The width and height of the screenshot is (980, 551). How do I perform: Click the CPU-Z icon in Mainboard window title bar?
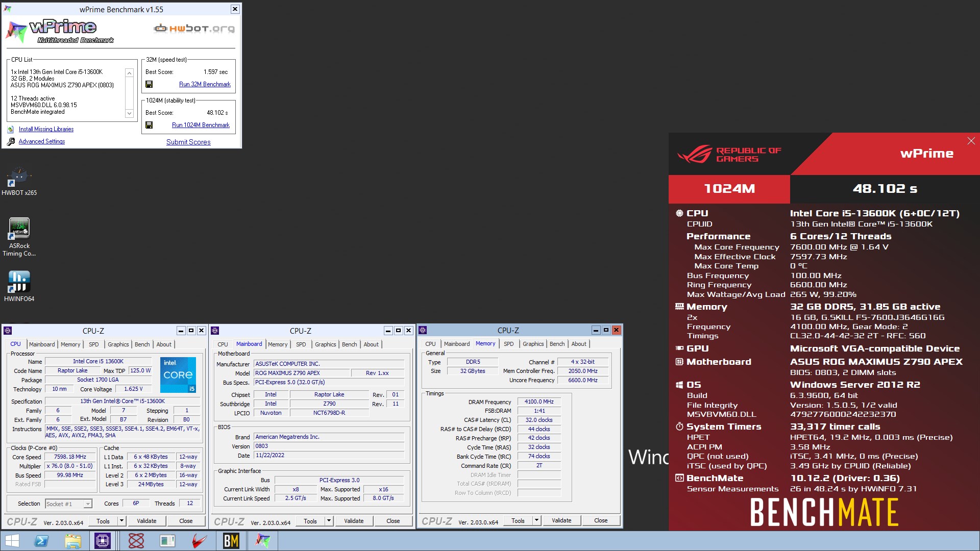point(215,331)
